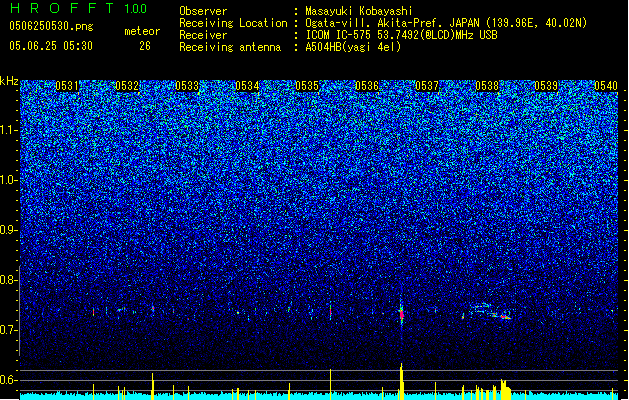Click the 'meteor' label

[142, 31]
